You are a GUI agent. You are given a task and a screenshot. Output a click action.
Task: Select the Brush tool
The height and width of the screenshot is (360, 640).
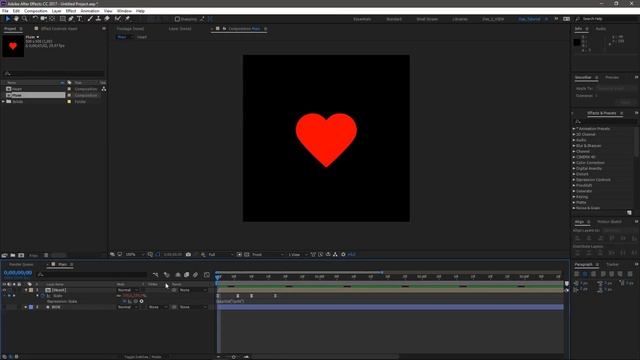click(x=90, y=19)
